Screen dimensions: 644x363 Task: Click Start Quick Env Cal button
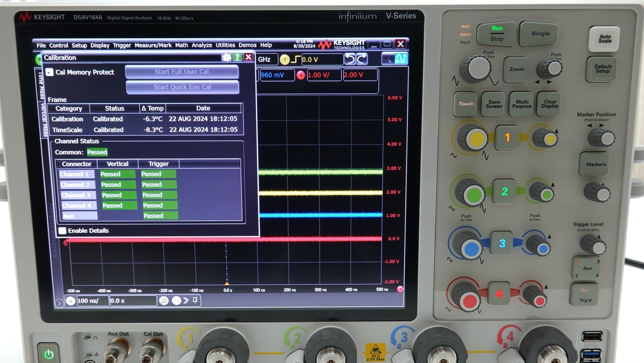(182, 87)
